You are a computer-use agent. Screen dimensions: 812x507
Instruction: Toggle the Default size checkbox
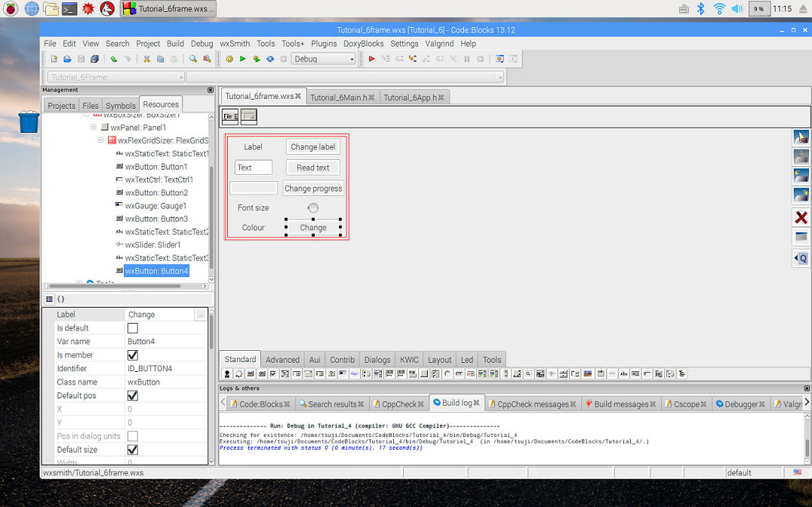tap(133, 450)
